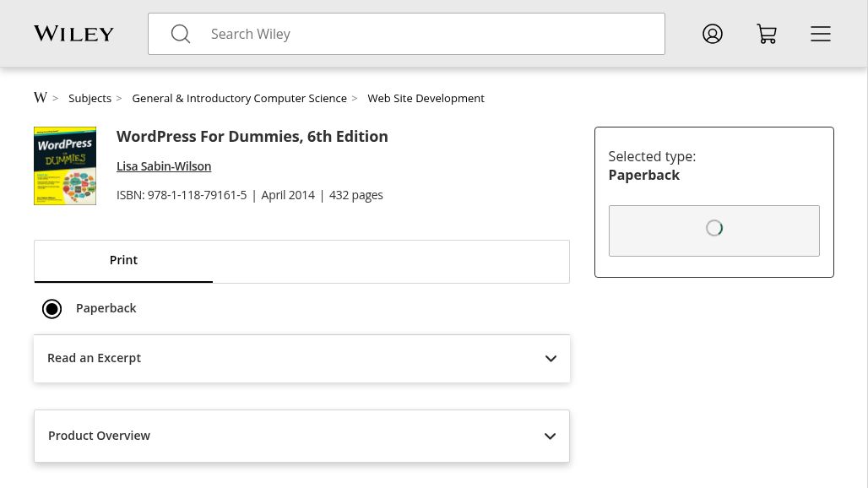The height and width of the screenshot is (488, 868).
Task: Focus the Search Wiley field
Action: 406,34
